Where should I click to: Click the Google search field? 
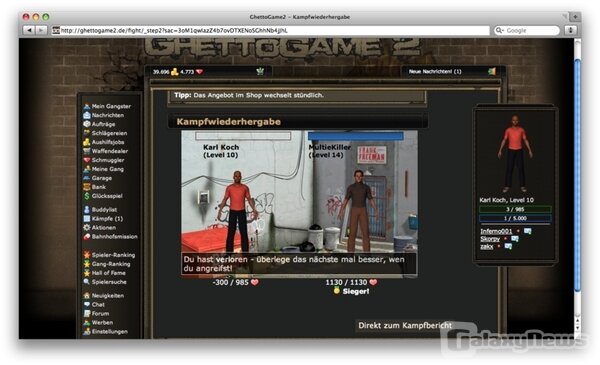(527, 30)
